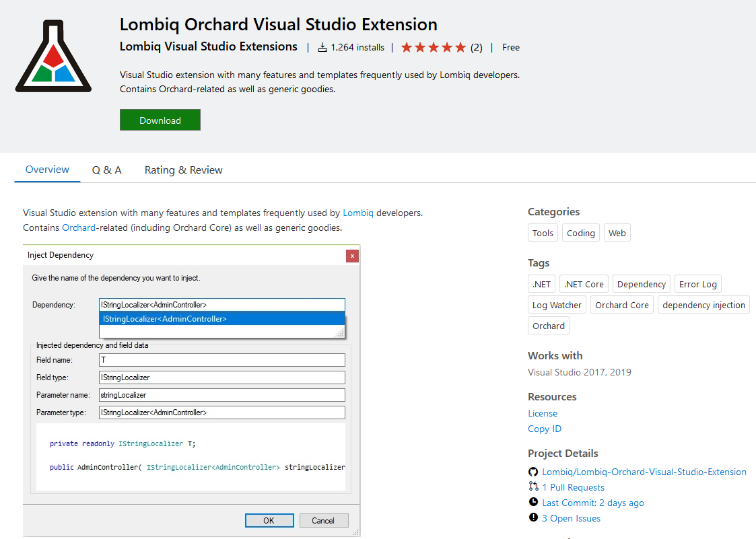Switch to the Q & A tab

click(x=107, y=170)
